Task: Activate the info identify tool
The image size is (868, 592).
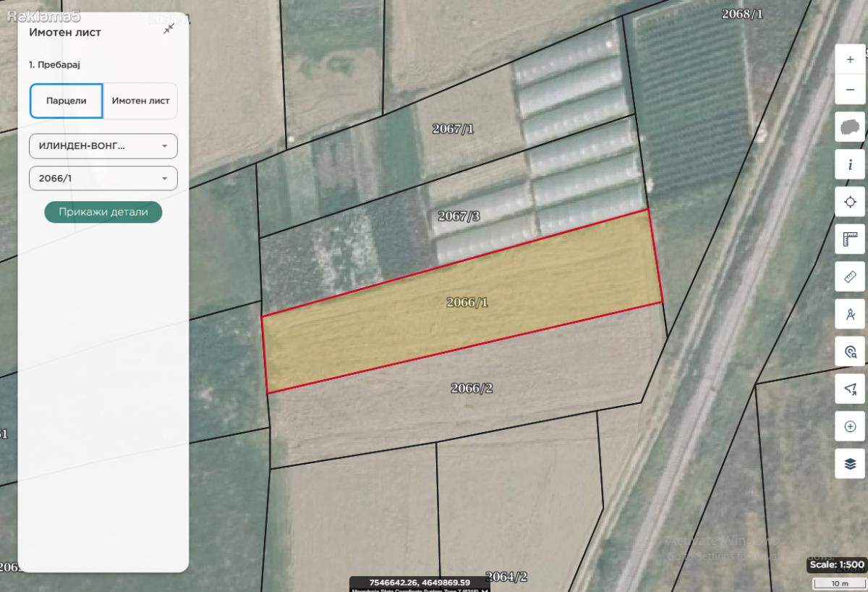Action: [x=850, y=164]
